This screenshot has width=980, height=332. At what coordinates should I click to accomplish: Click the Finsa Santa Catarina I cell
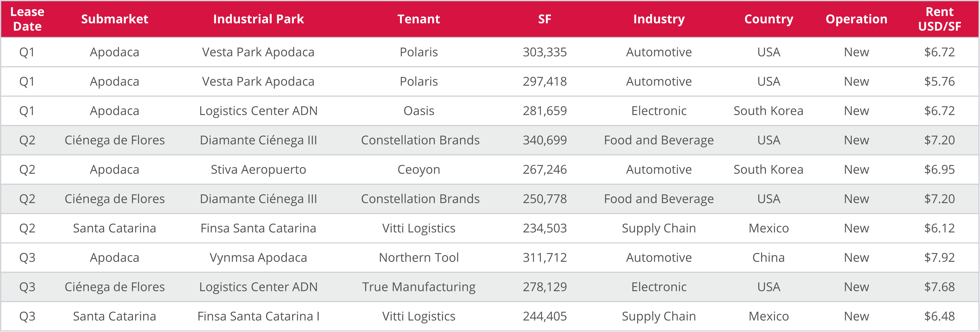point(258,316)
